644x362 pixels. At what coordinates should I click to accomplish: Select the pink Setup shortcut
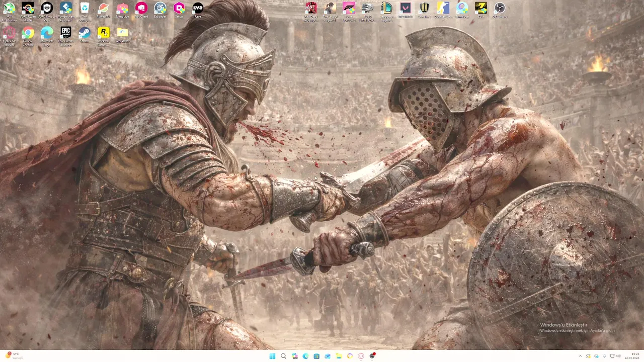tap(179, 10)
